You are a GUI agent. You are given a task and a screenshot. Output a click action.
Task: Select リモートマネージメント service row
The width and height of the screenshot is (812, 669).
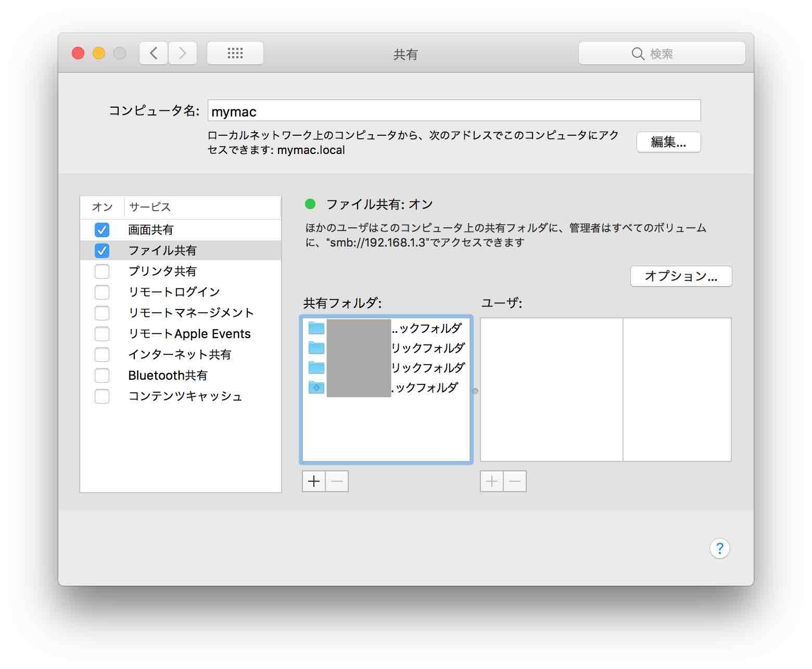[181, 313]
